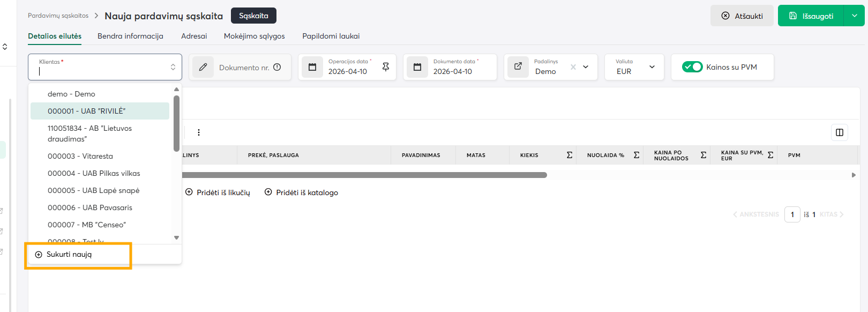
Task: Click Pridėti iš katalogo
Action: [x=302, y=192]
